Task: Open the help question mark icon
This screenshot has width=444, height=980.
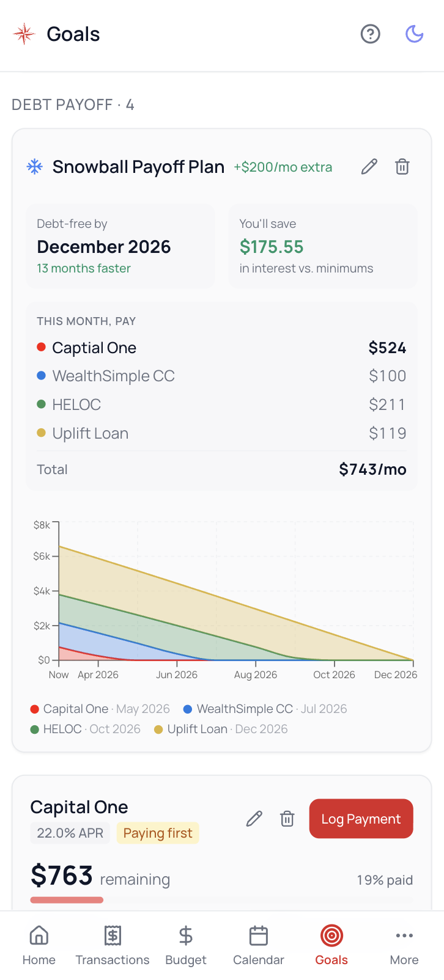Action: (370, 34)
